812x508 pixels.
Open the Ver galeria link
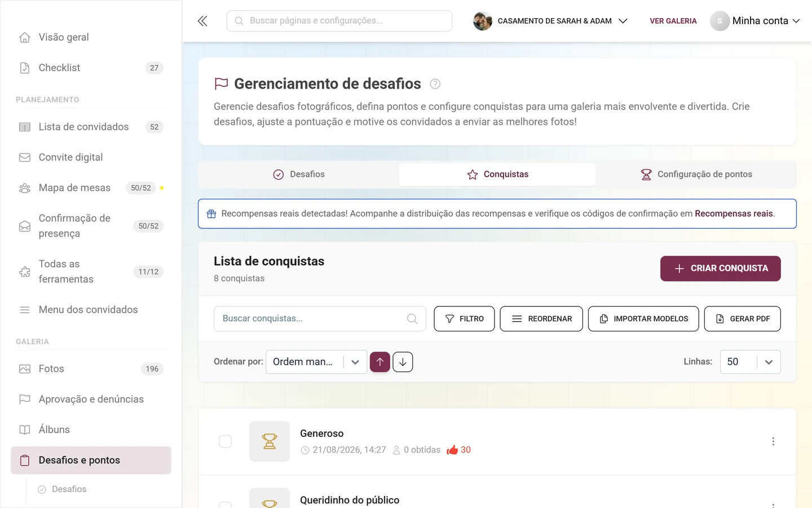[x=673, y=21]
